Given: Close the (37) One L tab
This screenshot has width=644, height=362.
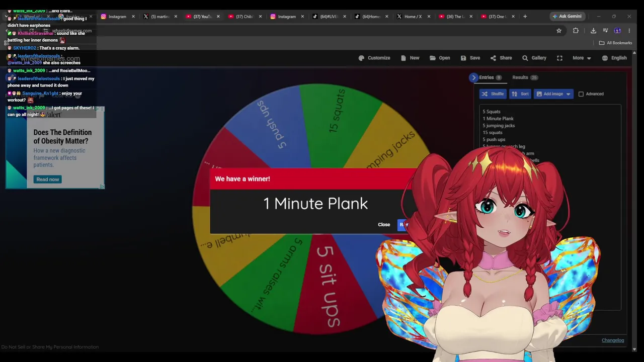Looking at the screenshot, I should pyautogui.click(x=513, y=17).
